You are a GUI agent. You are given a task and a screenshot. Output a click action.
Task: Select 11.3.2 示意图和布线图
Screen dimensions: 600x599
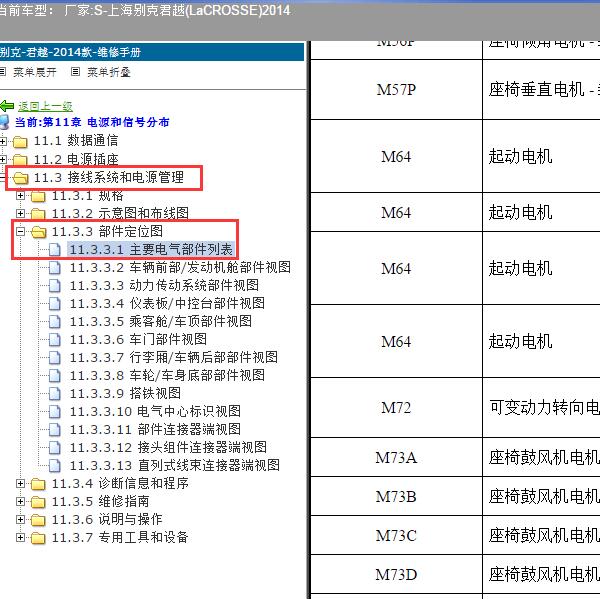coord(120,213)
